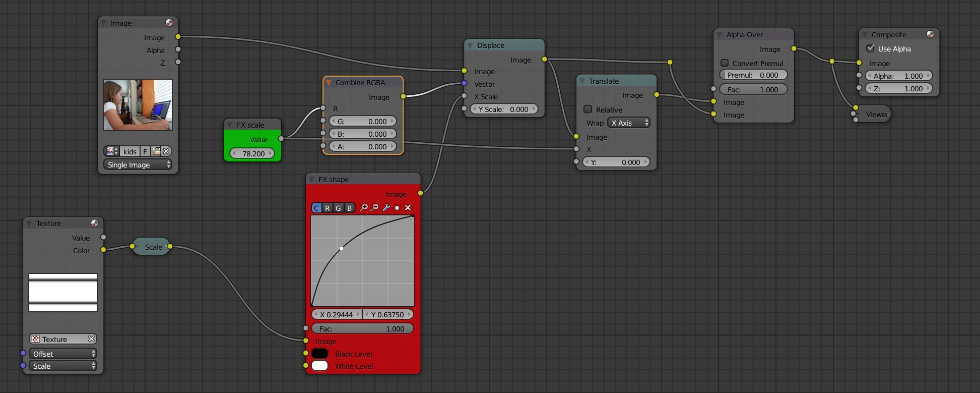980x393 pixels.
Task: Select G channel curve in FX shape
Action: [339, 208]
